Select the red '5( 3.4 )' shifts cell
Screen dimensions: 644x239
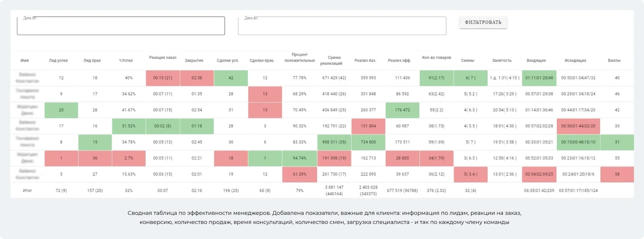point(471,174)
